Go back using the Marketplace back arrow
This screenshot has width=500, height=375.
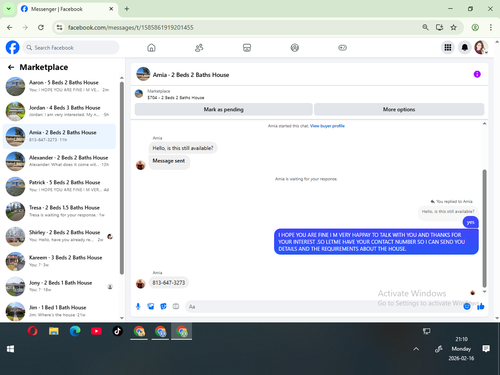[x=11, y=67]
